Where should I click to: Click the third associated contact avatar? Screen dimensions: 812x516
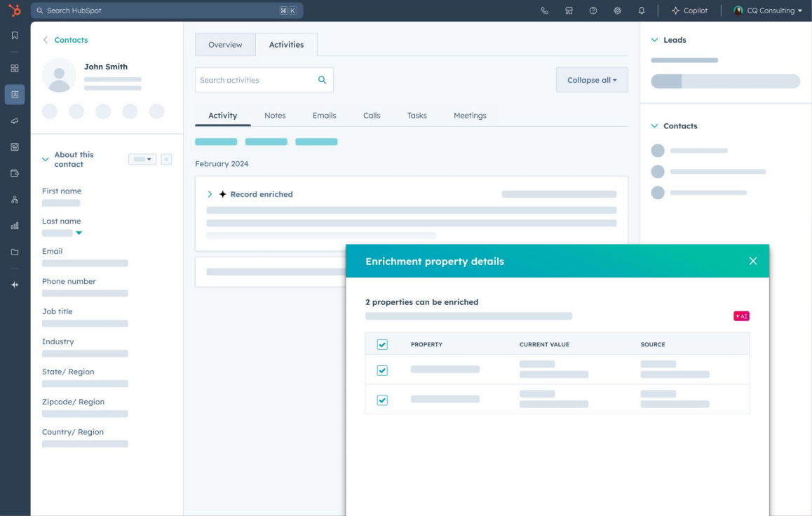tap(658, 193)
